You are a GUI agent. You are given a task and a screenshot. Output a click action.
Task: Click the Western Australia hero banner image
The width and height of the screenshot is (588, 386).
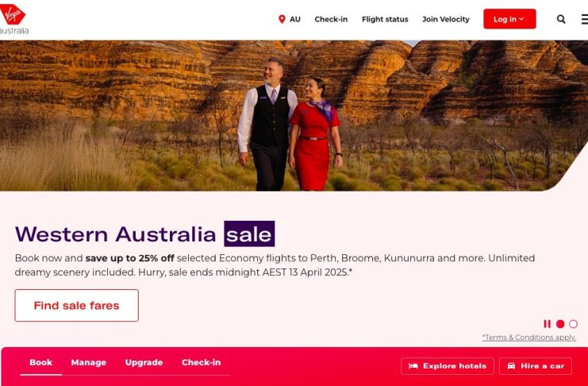click(294, 116)
